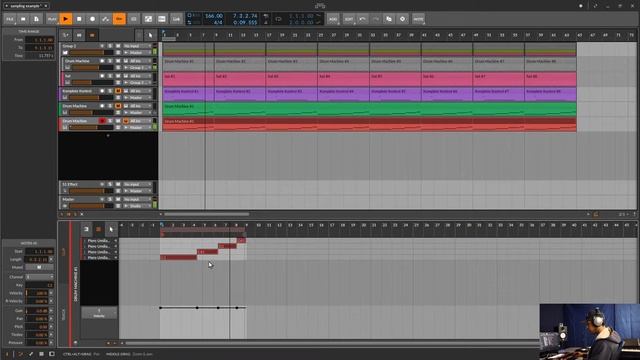Toggle monitor icon on red Drum Machine
Screen dimensions: 640x360
point(126,121)
